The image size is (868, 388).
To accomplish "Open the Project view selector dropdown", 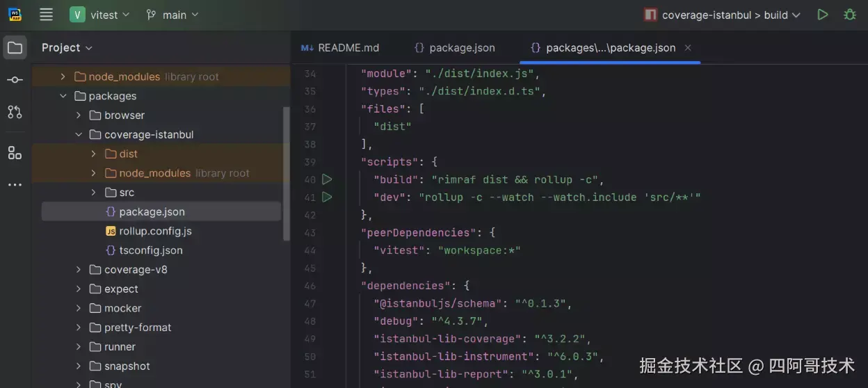I will [67, 47].
